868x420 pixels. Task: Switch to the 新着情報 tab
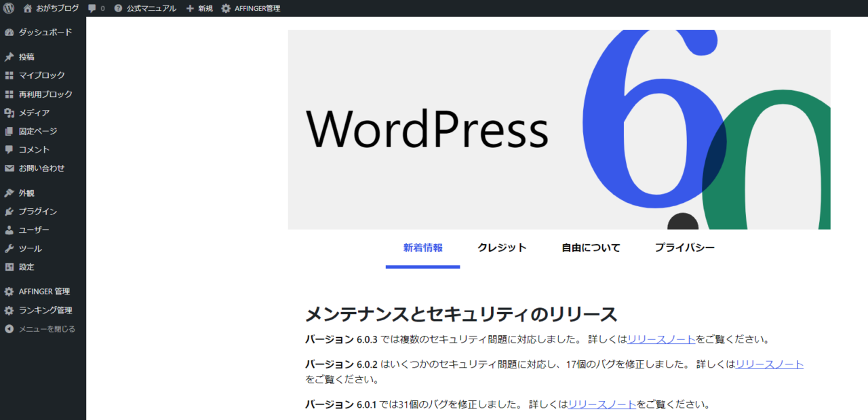tap(423, 248)
